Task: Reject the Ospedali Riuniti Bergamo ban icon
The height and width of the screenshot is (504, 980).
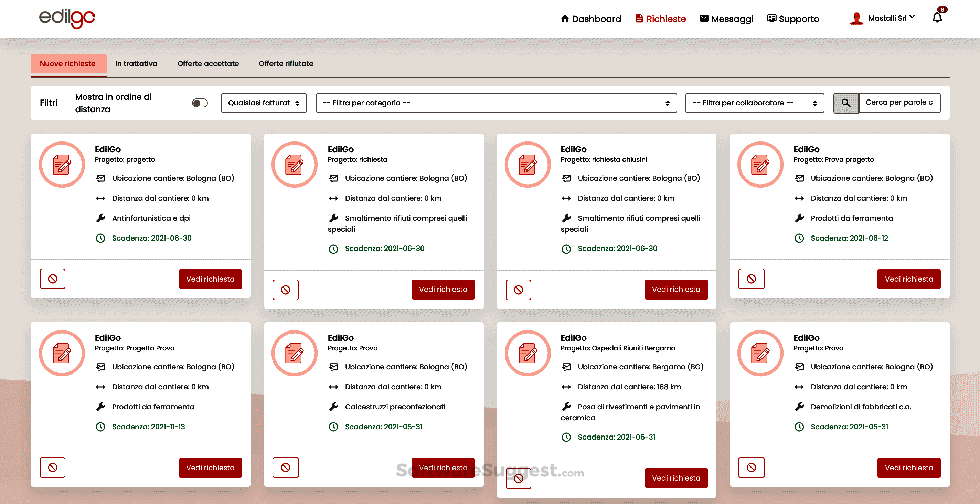Action: pos(518,479)
